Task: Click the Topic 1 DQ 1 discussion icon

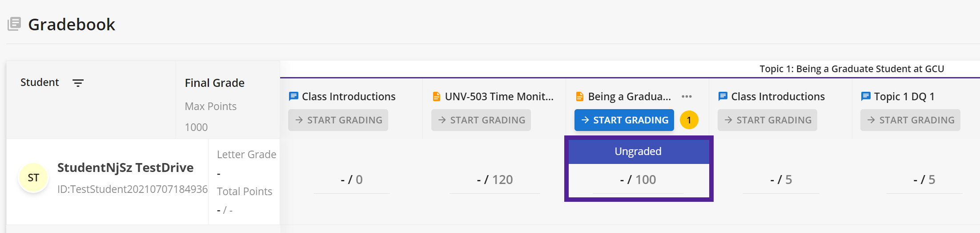Action: click(866, 96)
